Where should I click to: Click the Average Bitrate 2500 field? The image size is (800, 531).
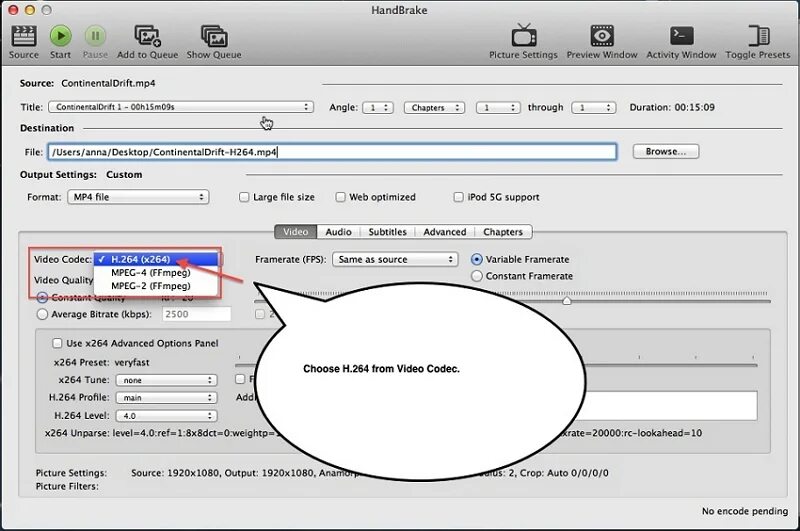pyautogui.click(x=196, y=314)
